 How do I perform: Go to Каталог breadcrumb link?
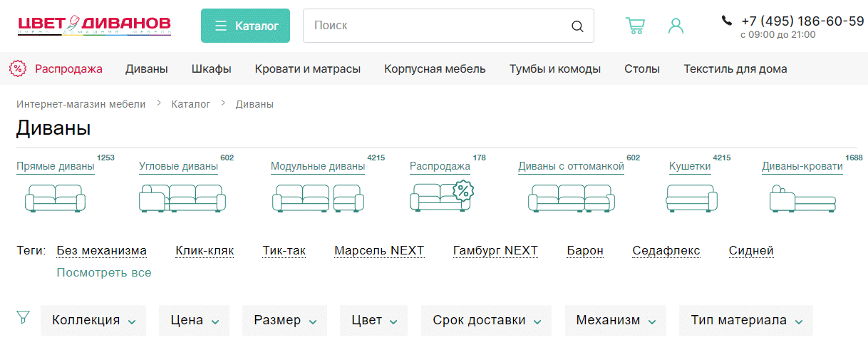click(191, 104)
